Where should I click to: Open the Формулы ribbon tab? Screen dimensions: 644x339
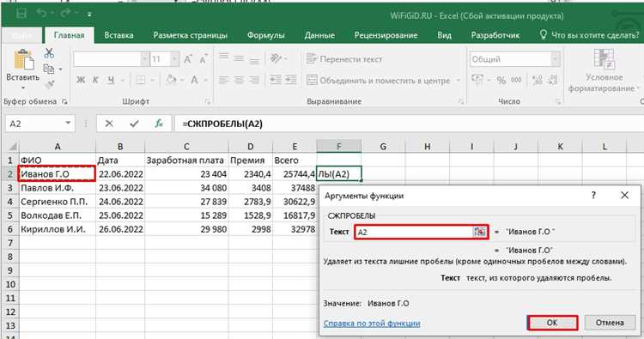coord(265,35)
